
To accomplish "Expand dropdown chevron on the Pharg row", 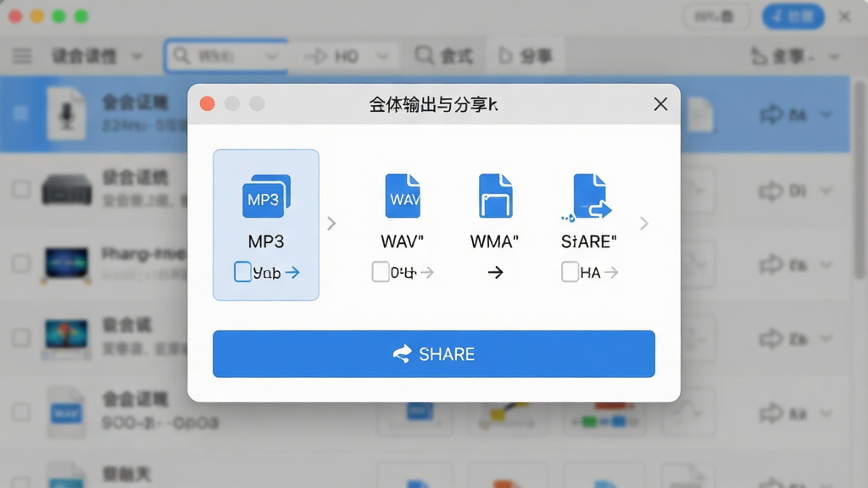I will point(826,265).
